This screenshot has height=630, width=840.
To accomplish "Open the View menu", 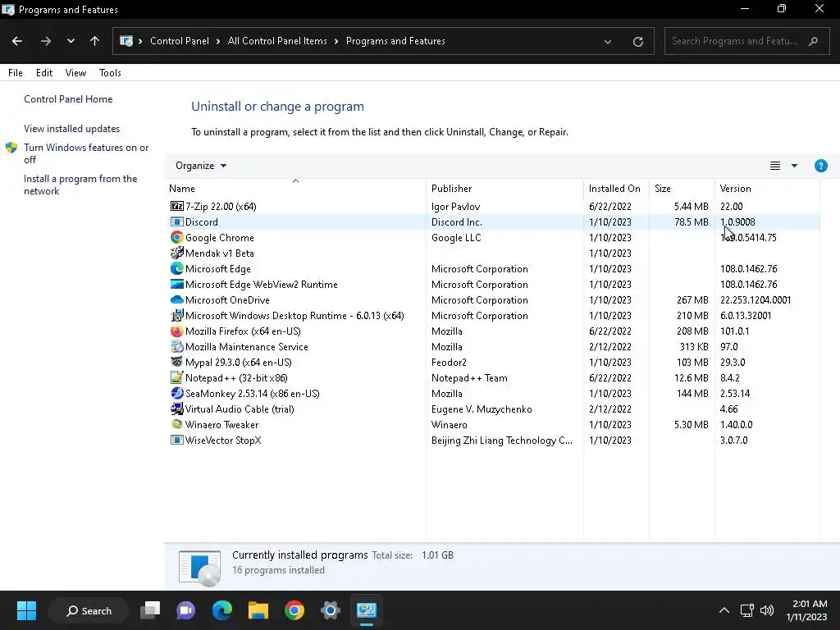I will [75, 73].
